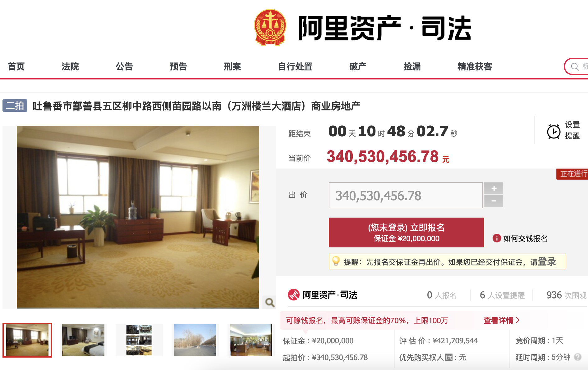Click the red info icon beside 如何交钱报名
The width and height of the screenshot is (588, 370).
tap(497, 238)
